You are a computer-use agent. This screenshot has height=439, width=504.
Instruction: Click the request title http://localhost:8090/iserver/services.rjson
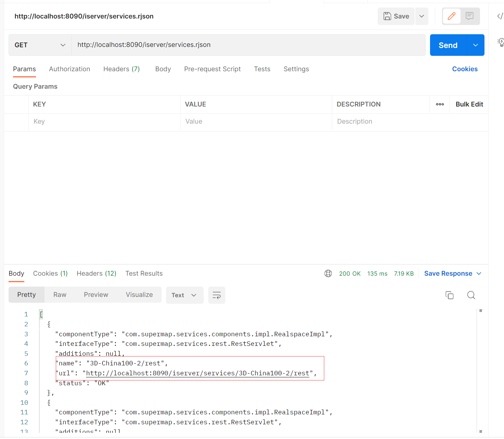point(84,16)
